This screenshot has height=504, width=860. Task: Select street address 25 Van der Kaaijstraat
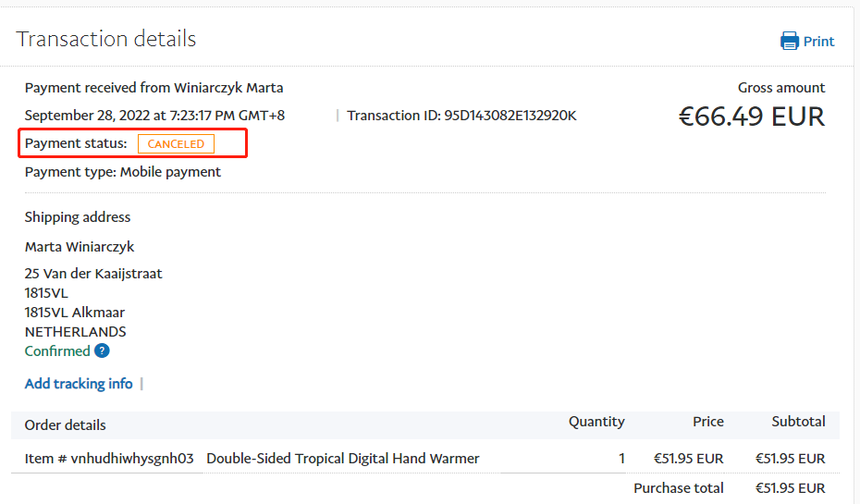(93, 274)
